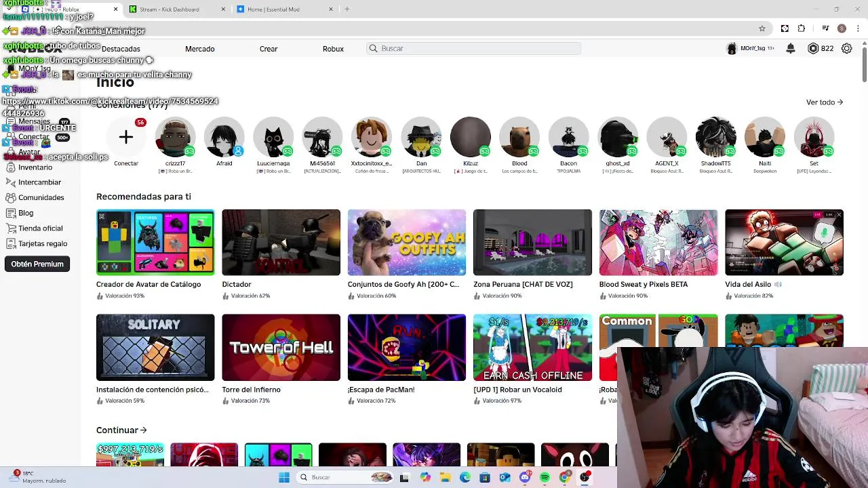Open connection crizzz17's avatar

pos(175,138)
